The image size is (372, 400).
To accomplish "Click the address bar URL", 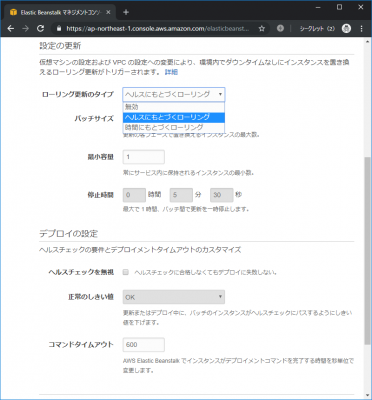I will pos(158,29).
